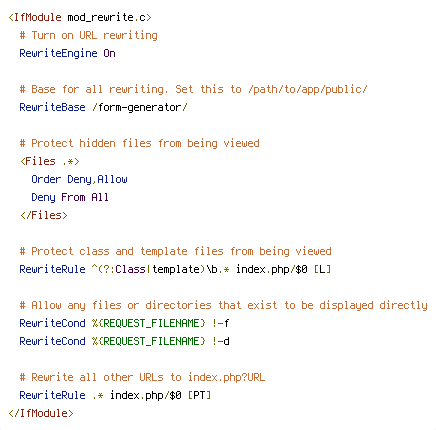This screenshot has width=436, height=430.
Task: Click the 'Turn on URL rewriting' comment
Action: [x=88, y=35]
